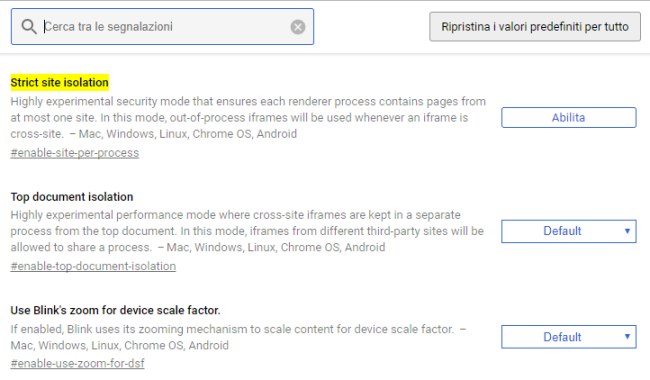Enable Strict site isolation with the Abilita button
This screenshot has width=650, height=380.
[568, 118]
